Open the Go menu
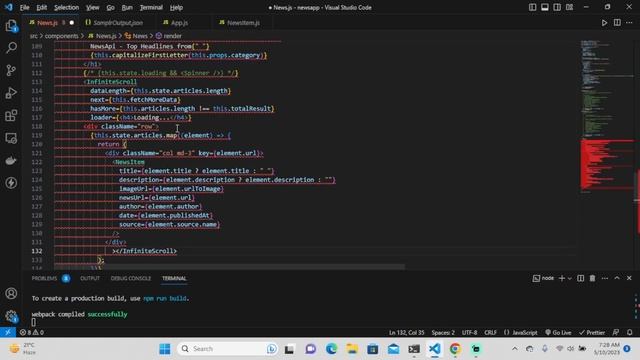The height and width of the screenshot is (360, 640). coord(110,7)
